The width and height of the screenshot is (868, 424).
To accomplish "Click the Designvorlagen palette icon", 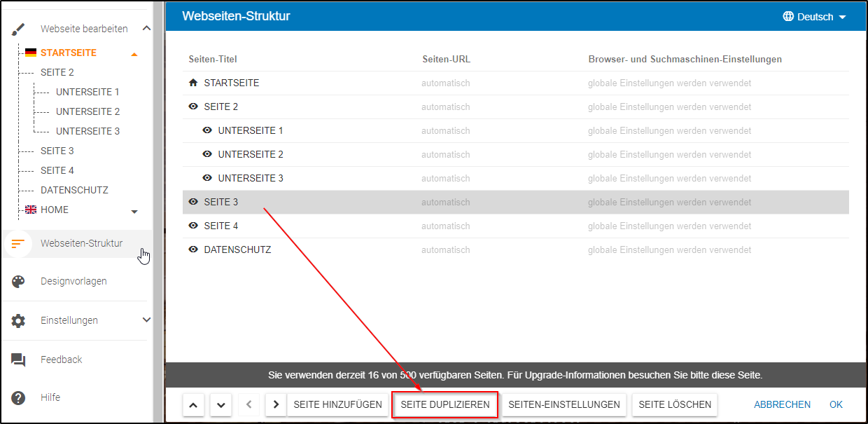I will click(x=17, y=281).
